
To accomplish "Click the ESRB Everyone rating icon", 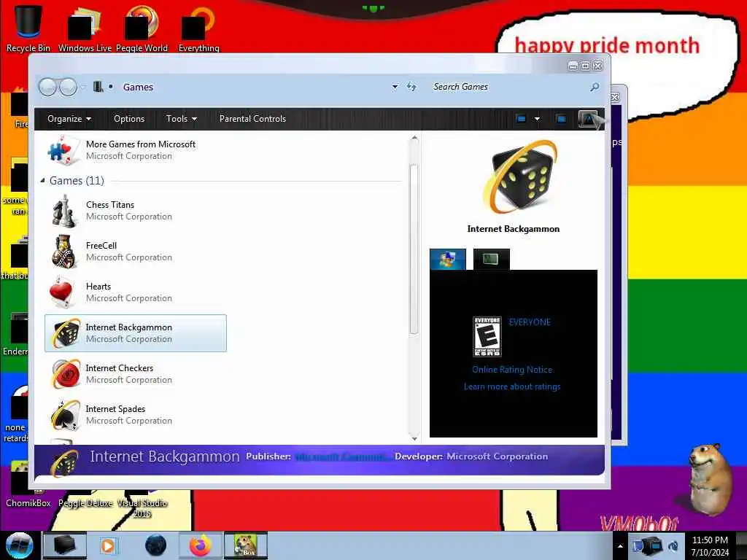I will click(x=487, y=337).
